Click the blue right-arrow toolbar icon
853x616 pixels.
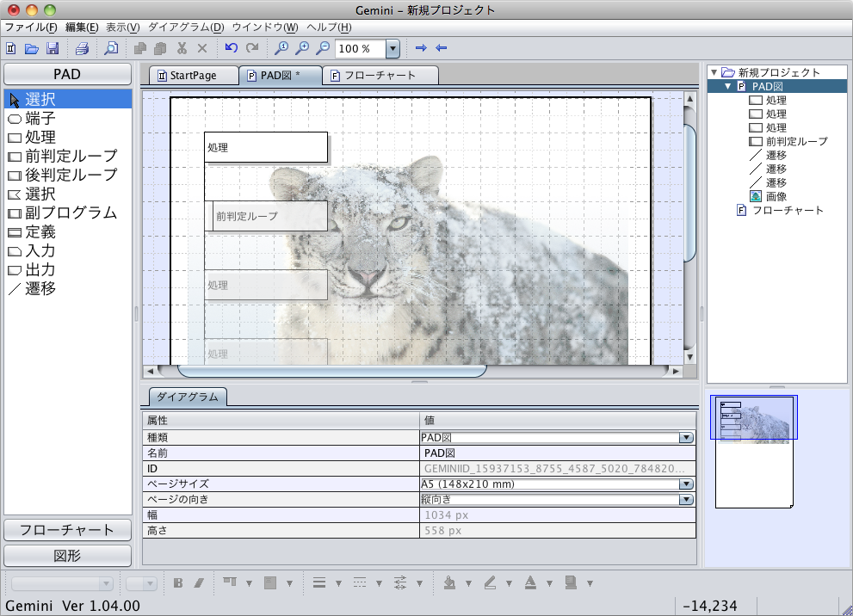(x=421, y=48)
